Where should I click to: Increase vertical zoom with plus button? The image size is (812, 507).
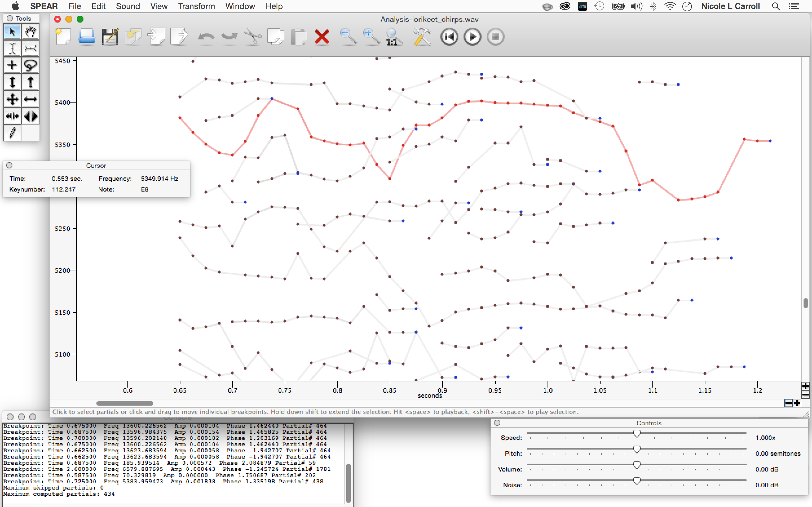[x=805, y=386]
